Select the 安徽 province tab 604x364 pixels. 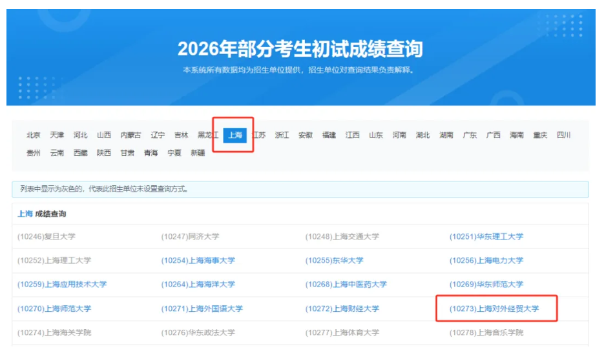coord(306,135)
